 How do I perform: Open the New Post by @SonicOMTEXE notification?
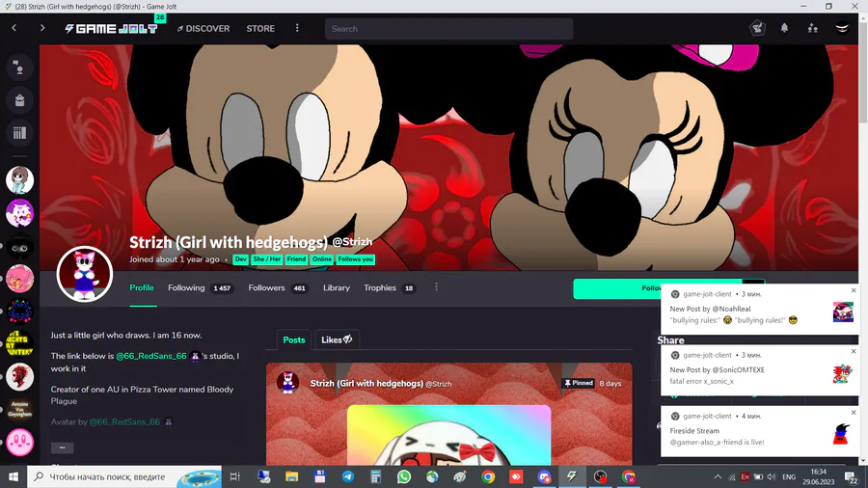(x=758, y=370)
